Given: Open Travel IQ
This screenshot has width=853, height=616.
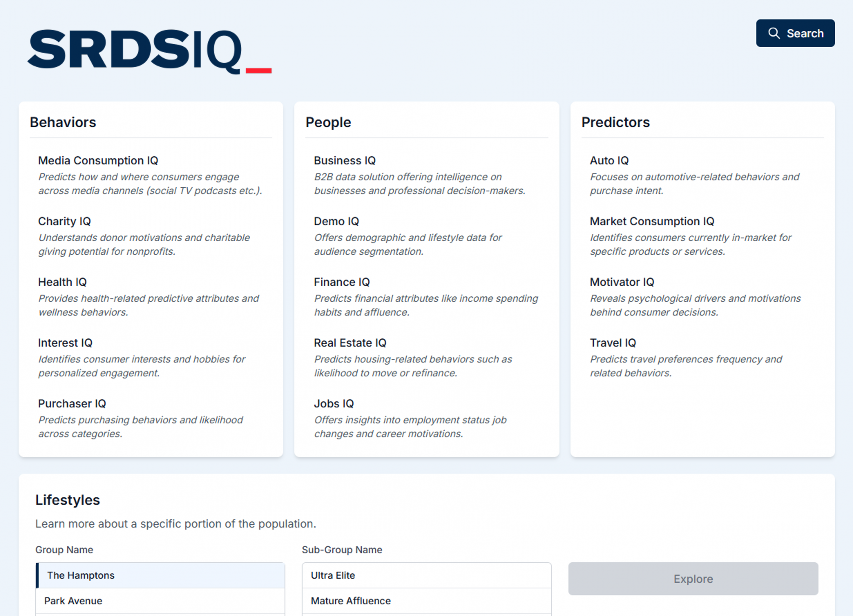Looking at the screenshot, I should 613,342.
